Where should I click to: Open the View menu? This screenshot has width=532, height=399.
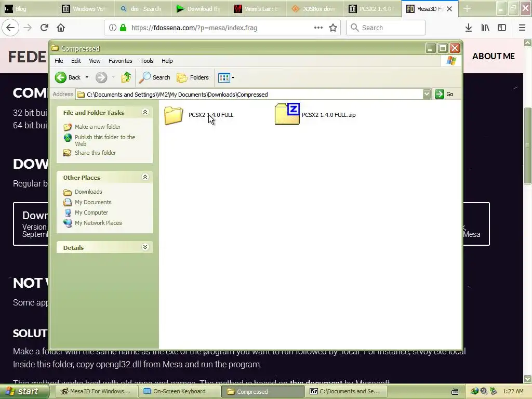tap(95, 61)
